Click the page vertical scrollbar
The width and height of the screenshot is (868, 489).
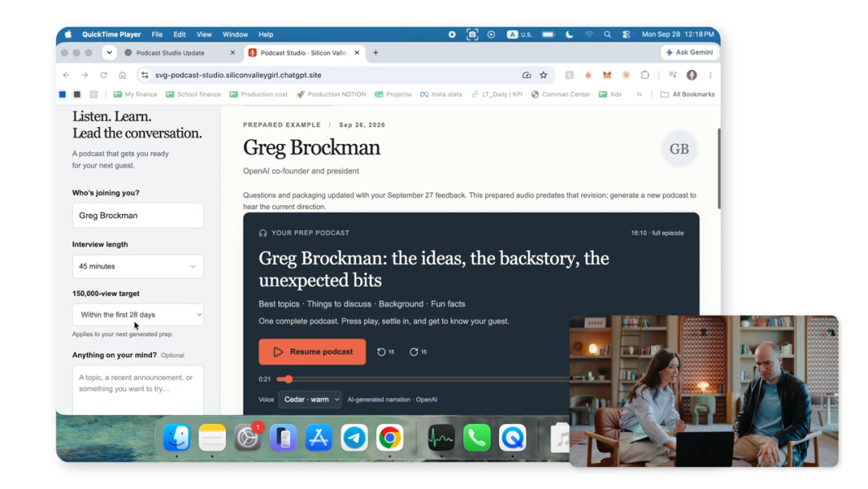pos(719,169)
